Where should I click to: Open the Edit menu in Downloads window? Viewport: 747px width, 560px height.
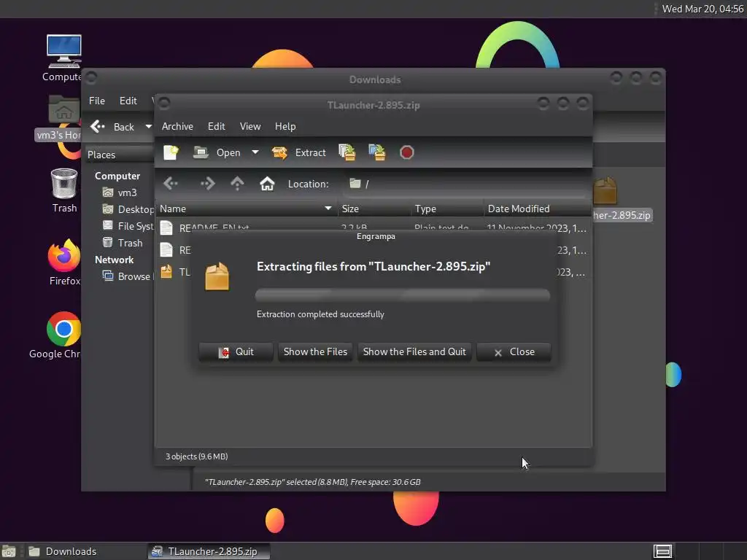[128, 101]
